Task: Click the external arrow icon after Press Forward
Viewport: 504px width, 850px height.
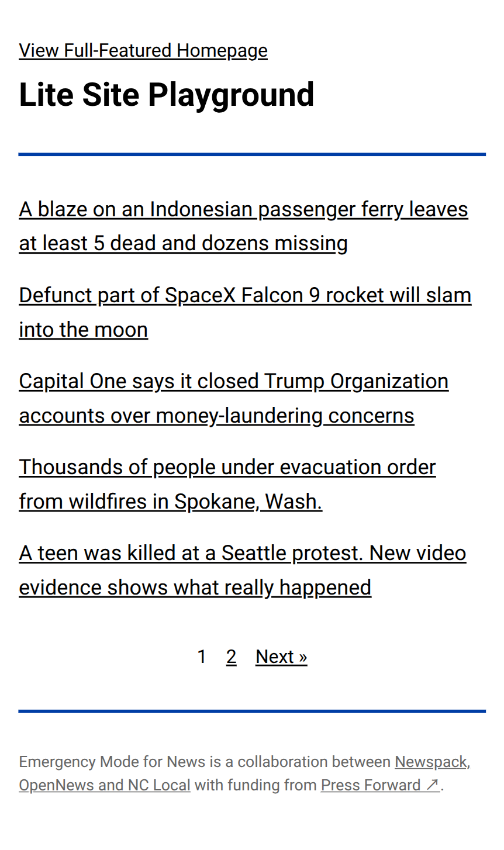Action: pos(433,785)
